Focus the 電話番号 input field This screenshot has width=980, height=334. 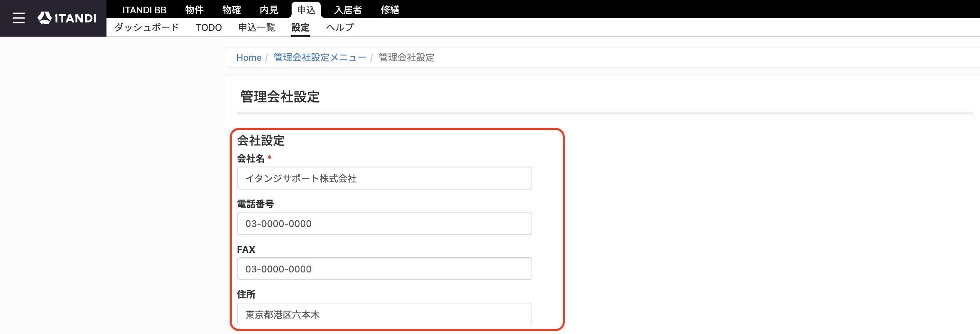point(384,224)
